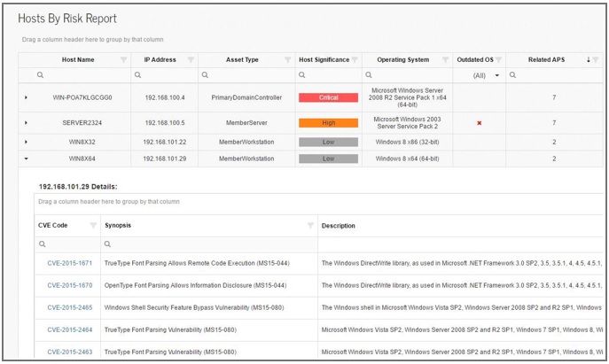Image resolution: width=609 pixels, height=364 pixels.
Task: Open the CVE-2015-2465 link
Action: coord(70,307)
